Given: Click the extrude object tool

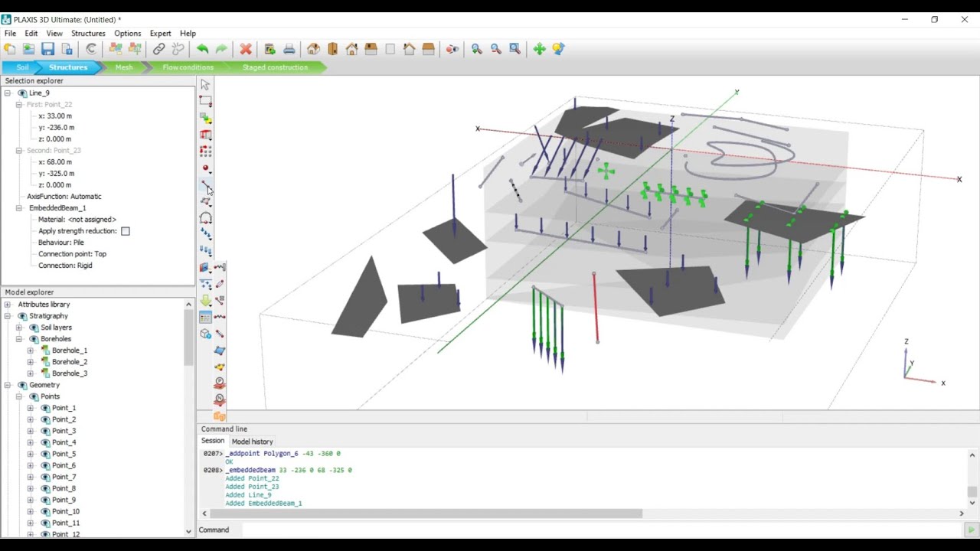Looking at the screenshot, I should (x=205, y=135).
